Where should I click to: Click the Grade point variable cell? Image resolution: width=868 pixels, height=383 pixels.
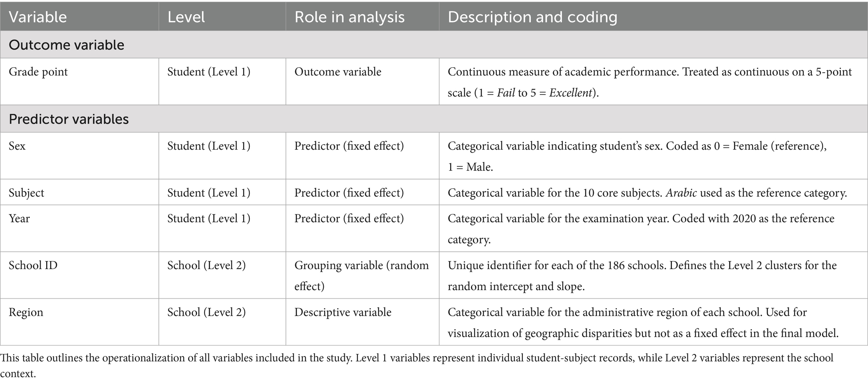(38, 72)
